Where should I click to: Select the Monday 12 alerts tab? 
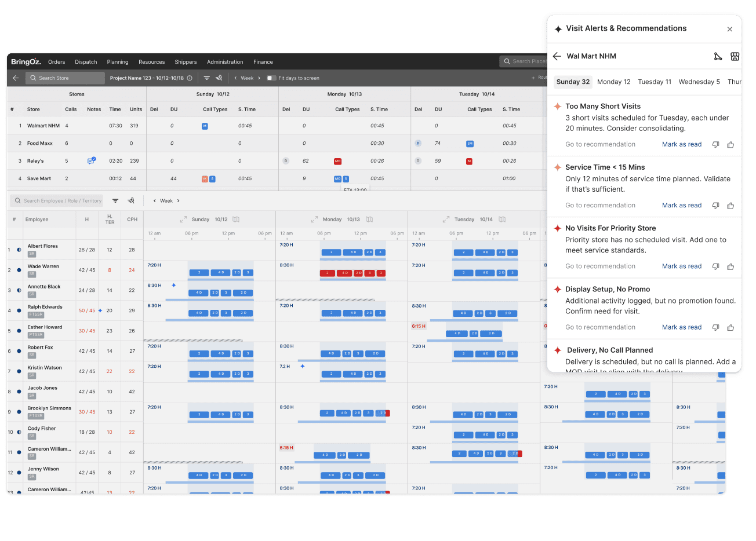click(x=614, y=82)
